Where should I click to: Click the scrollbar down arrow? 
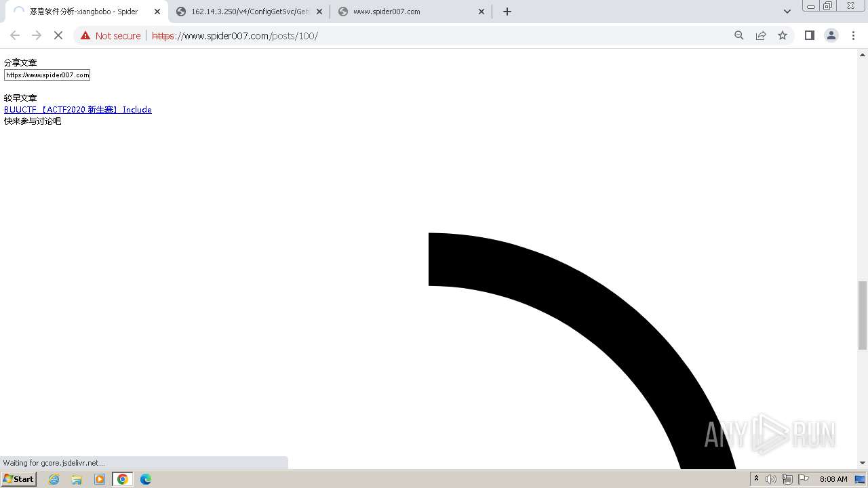click(863, 463)
